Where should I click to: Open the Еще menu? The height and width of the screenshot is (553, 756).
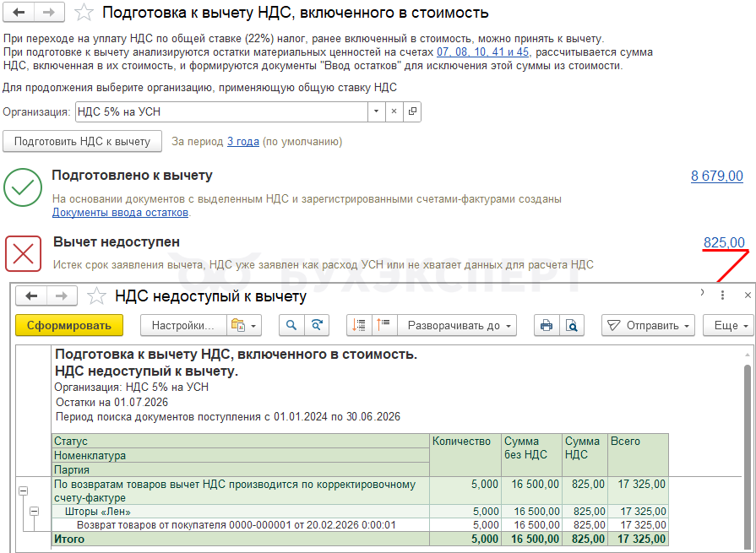tap(728, 326)
